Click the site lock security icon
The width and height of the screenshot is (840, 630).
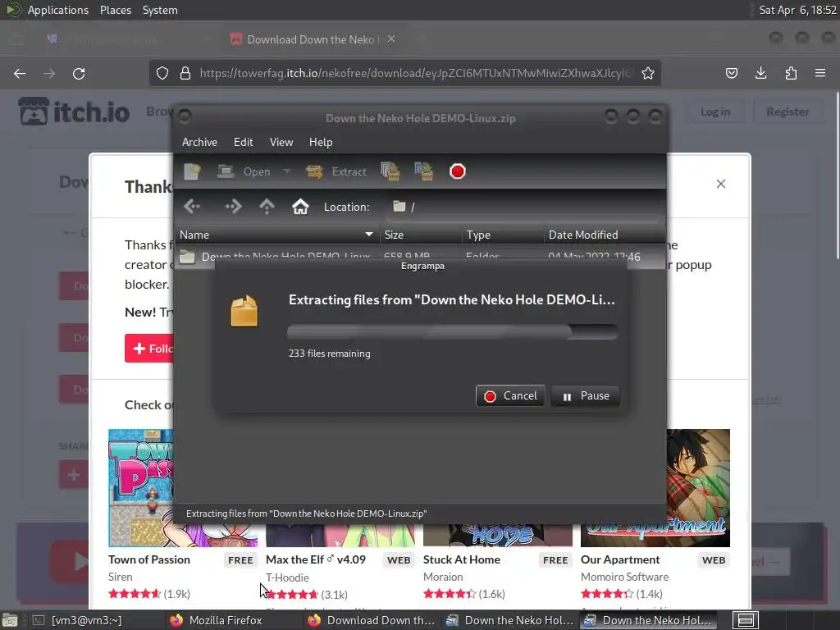click(185, 73)
